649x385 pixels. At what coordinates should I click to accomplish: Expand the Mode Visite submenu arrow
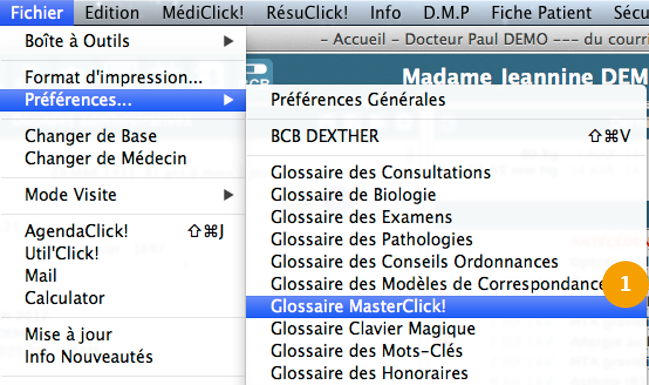tap(228, 195)
